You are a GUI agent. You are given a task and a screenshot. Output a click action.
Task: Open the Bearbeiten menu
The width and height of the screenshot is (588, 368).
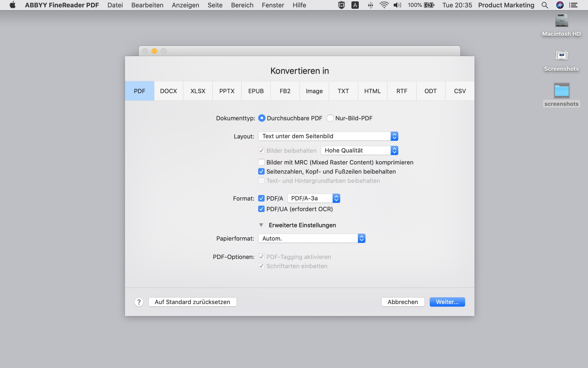[x=147, y=5]
